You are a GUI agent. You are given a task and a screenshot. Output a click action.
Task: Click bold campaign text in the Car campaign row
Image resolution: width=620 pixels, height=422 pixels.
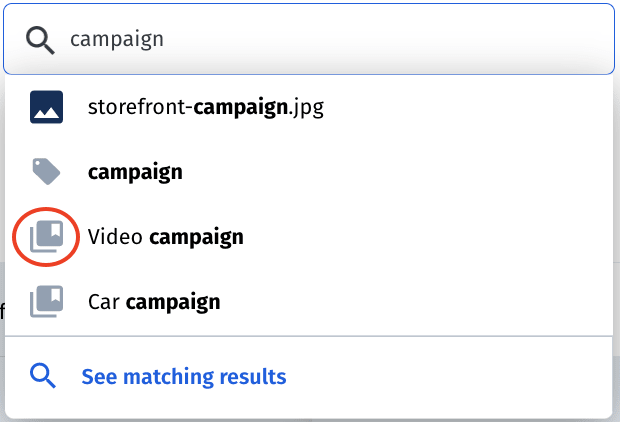point(173,303)
